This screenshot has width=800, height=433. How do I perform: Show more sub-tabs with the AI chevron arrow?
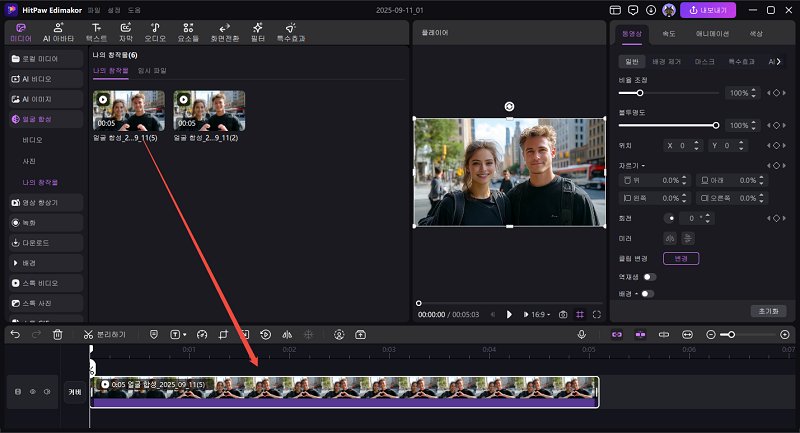click(779, 62)
